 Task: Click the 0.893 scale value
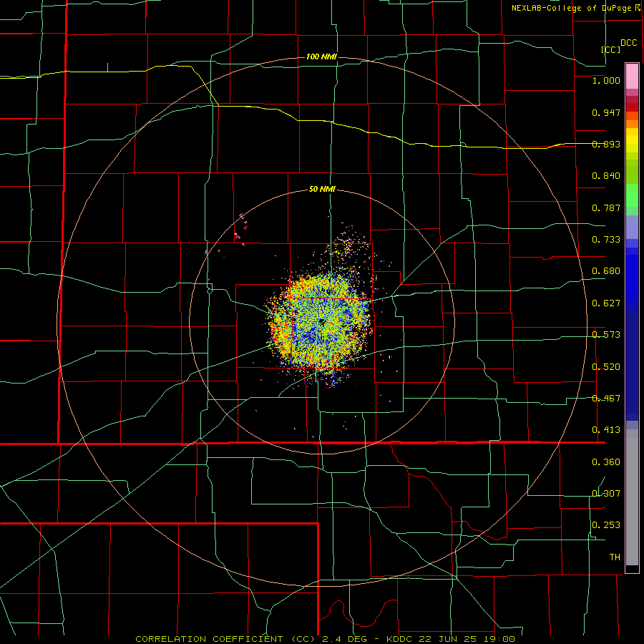[606, 144]
